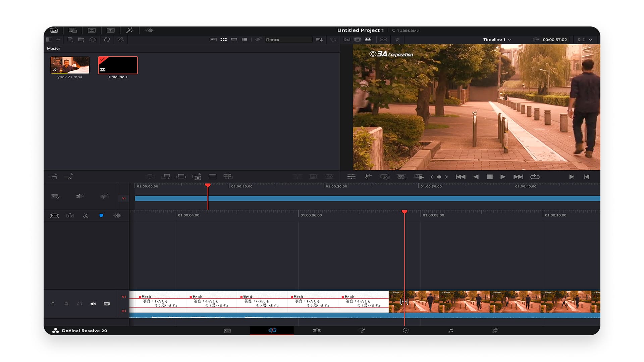Open the Timeline 1 dropdown
Image resolution: width=644 pixels, height=362 pixels.
tap(497, 40)
